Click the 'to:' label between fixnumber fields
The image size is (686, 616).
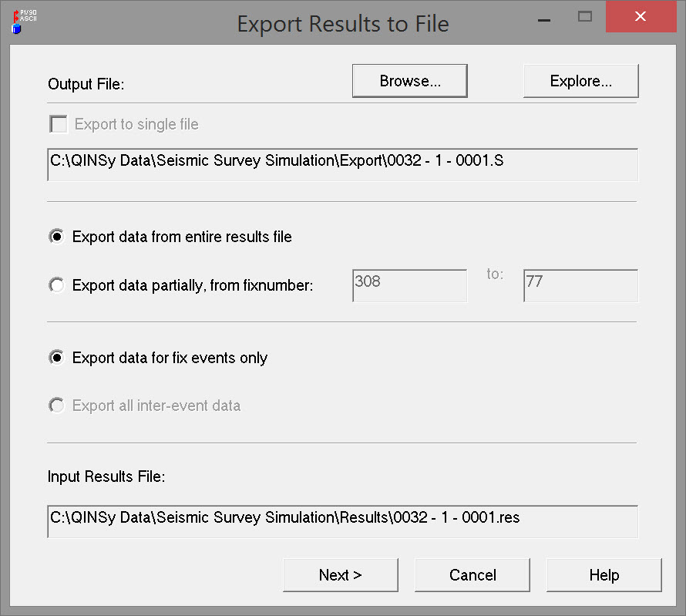495,274
